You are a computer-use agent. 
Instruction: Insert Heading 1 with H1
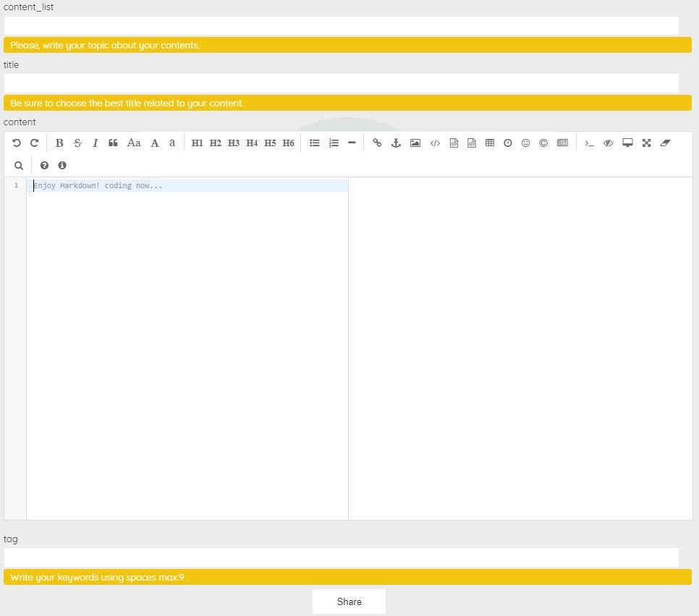(197, 143)
